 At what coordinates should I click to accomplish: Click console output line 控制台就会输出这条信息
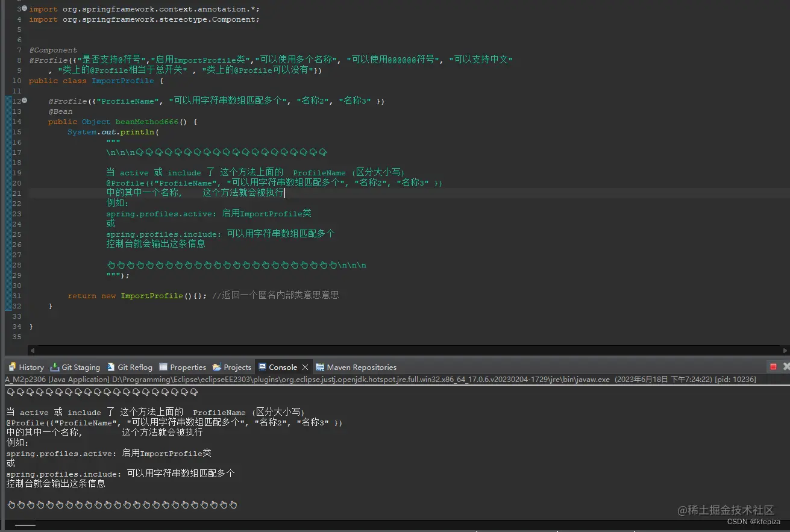pyautogui.click(x=55, y=483)
